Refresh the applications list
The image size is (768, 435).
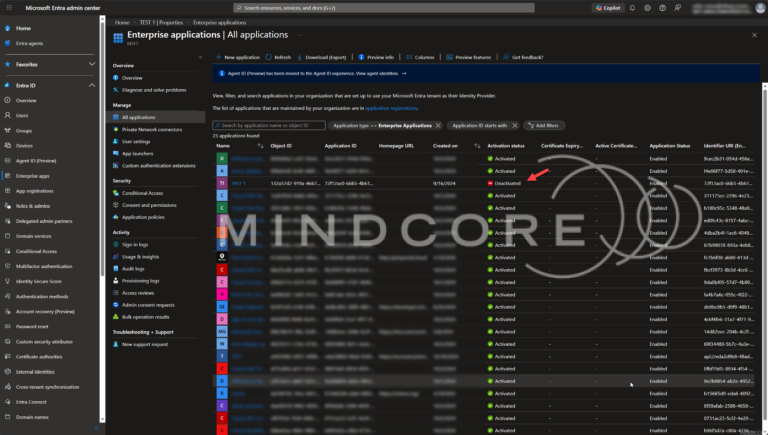click(278, 57)
